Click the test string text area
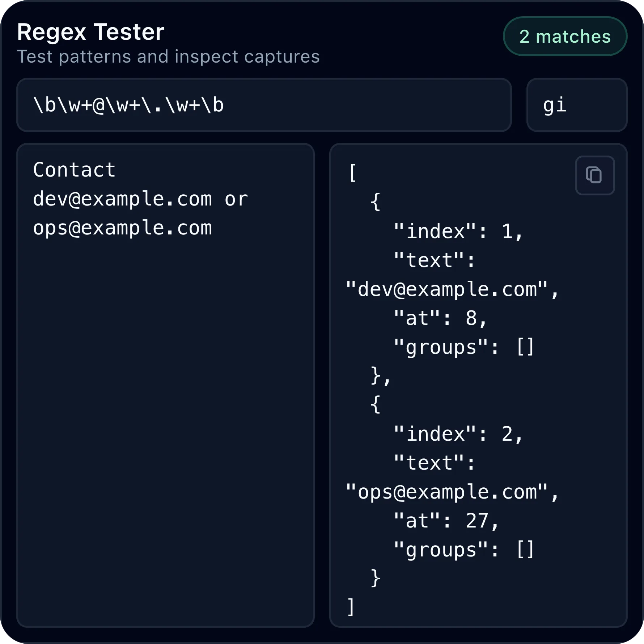This screenshot has height=644, width=644. click(165, 385)
